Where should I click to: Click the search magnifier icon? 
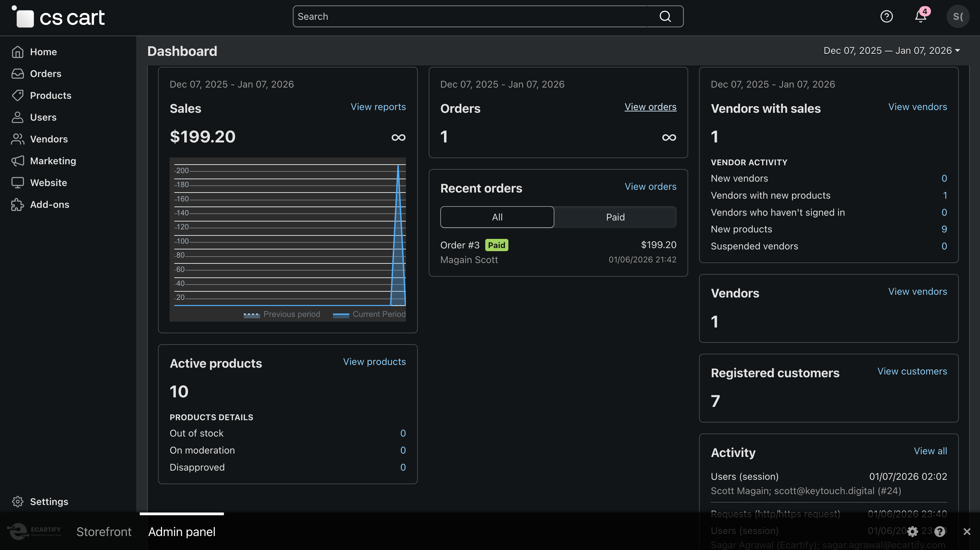click(665, 17)
